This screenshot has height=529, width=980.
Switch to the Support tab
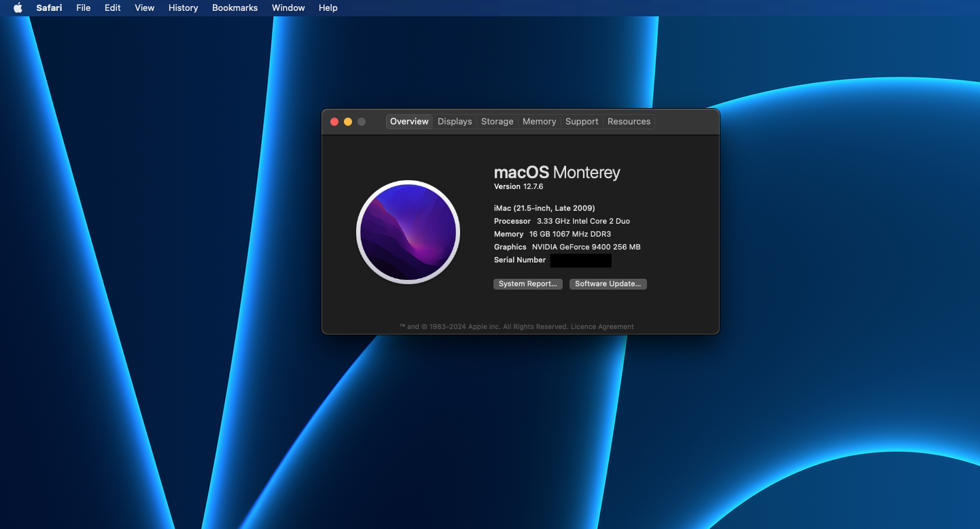pyautogui.click(x=582, y=122)
